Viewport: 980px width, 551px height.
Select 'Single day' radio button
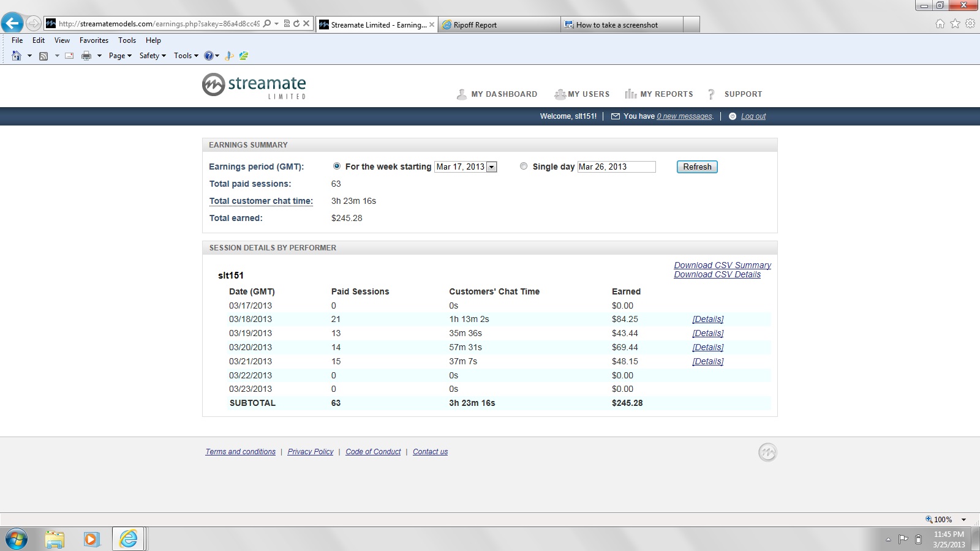coord(524,166)
